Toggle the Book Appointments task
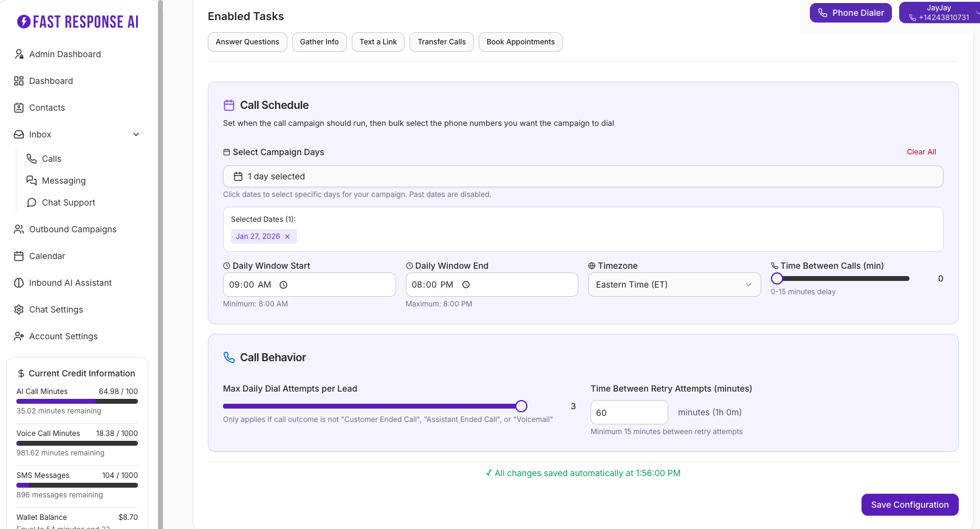 [x=520, y=42]
